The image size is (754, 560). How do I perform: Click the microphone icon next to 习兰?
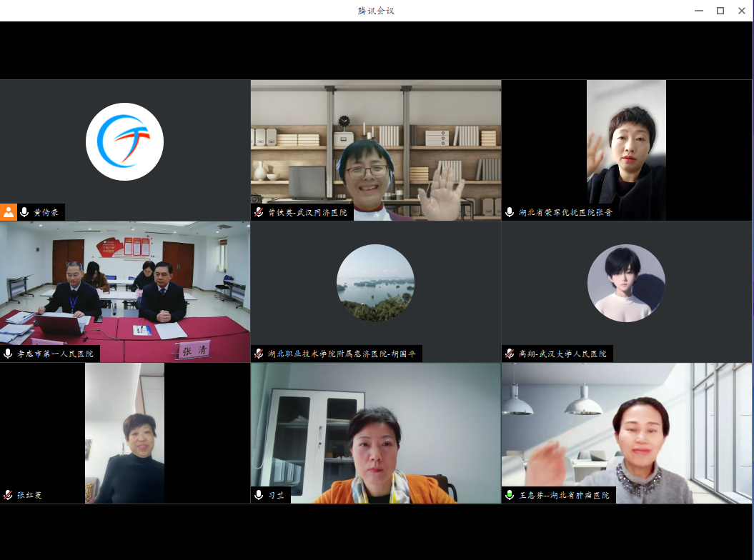point(259,495)
